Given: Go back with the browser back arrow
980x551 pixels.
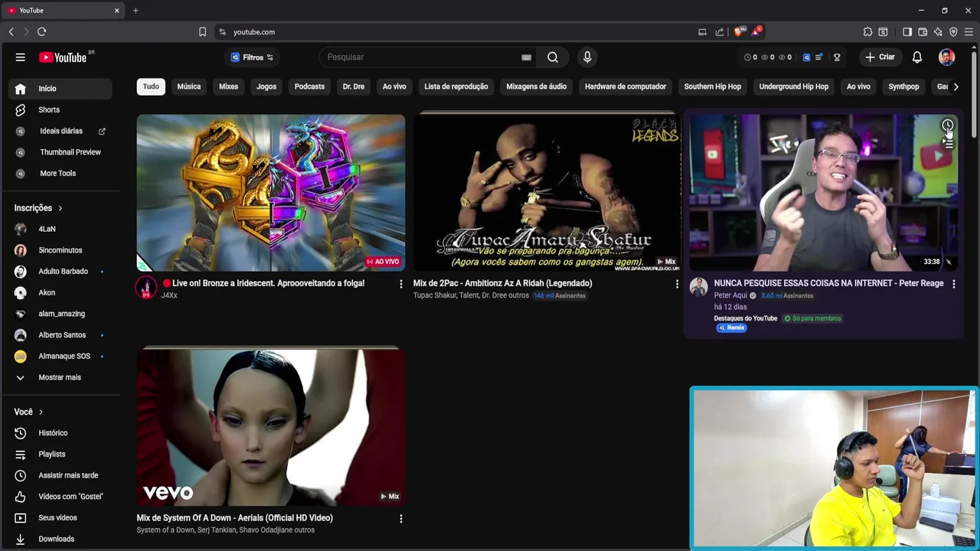Looking at the screenshot, I should click(11, 32).
